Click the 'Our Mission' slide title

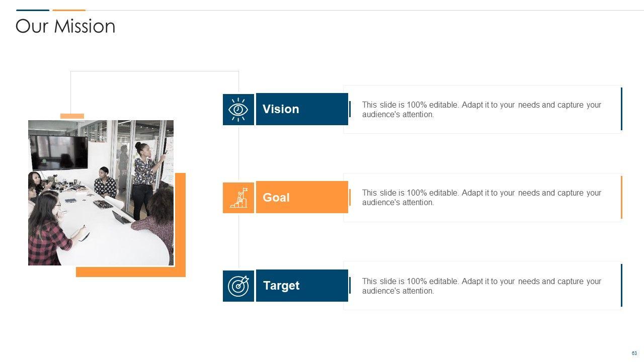pyautogui.click(x=65, y=26)
